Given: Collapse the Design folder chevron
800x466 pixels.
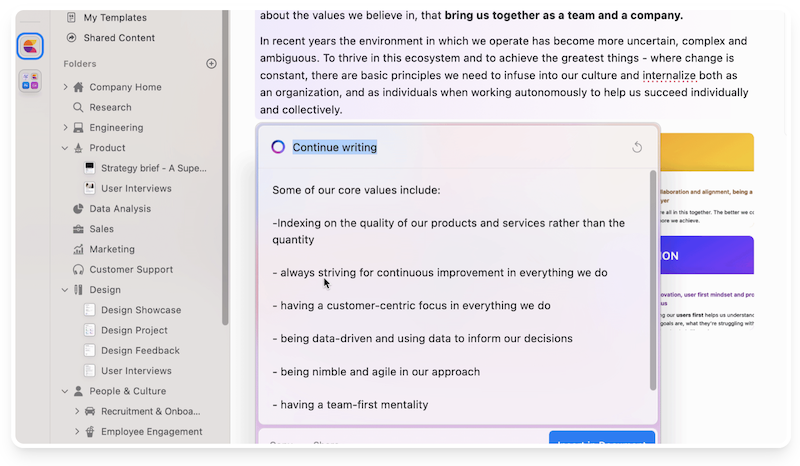Looking at the screenshot, I should [66, 290].
